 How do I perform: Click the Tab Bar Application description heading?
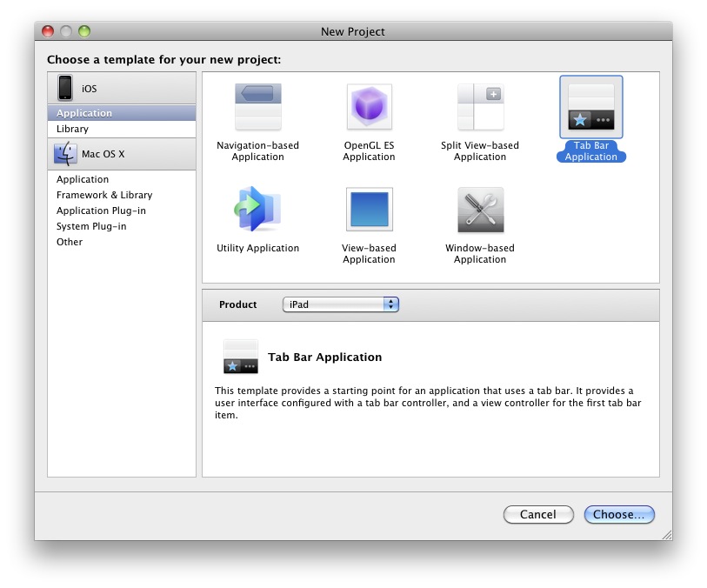click(x=324, y=357)
